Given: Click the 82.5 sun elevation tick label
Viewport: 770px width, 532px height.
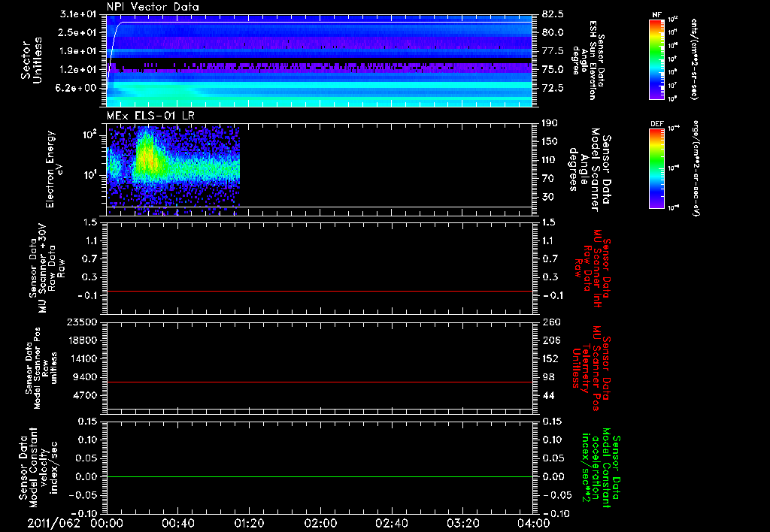Looking at the screenshot, I should (x=553, y=14).
